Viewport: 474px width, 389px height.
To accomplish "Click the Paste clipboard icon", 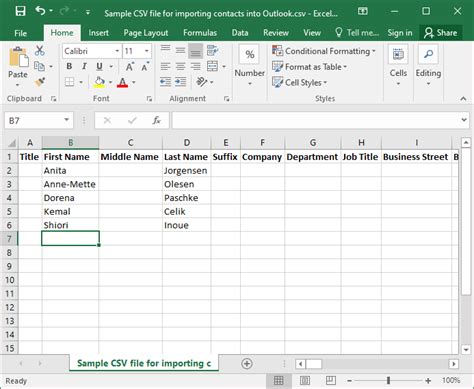I will 18,57.
